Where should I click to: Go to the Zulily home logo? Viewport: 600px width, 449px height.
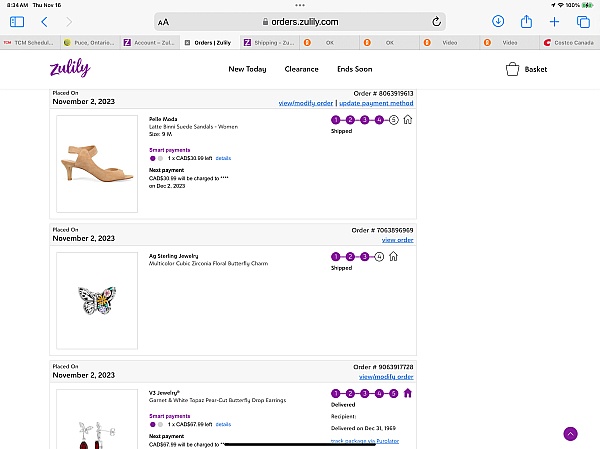(70, 68)
